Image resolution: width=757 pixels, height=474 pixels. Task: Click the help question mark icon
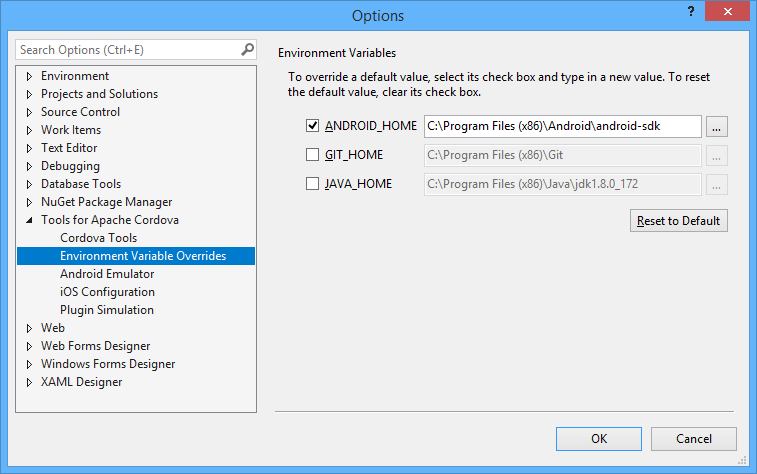[691, 11]
